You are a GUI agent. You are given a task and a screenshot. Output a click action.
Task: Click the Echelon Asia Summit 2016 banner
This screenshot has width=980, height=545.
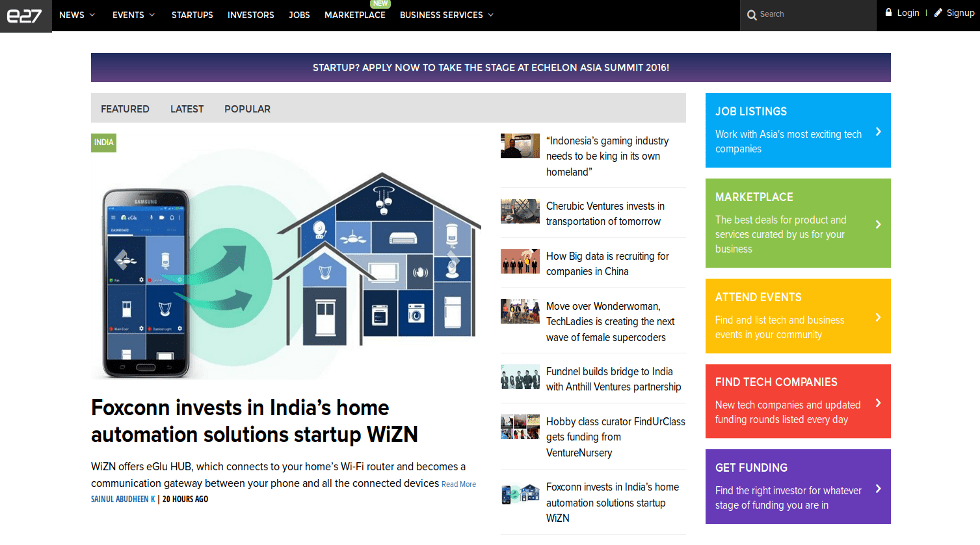(x=490, y=68)
